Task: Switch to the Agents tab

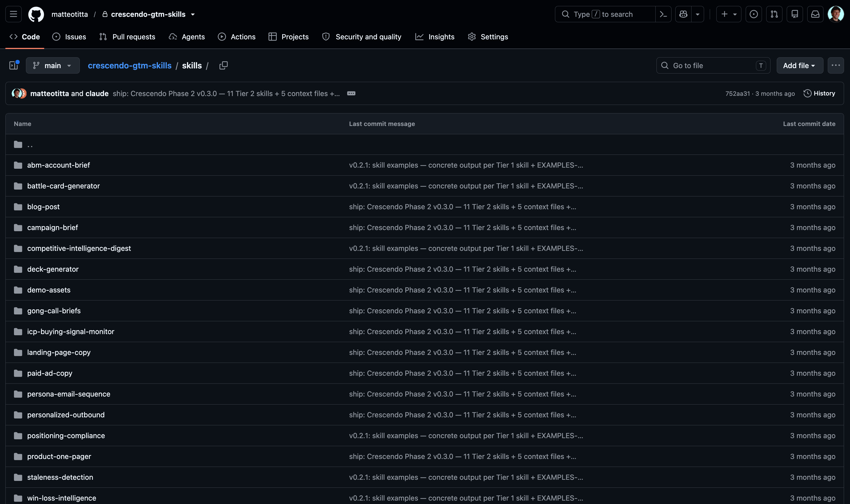Action: click(x=187, y=37)
